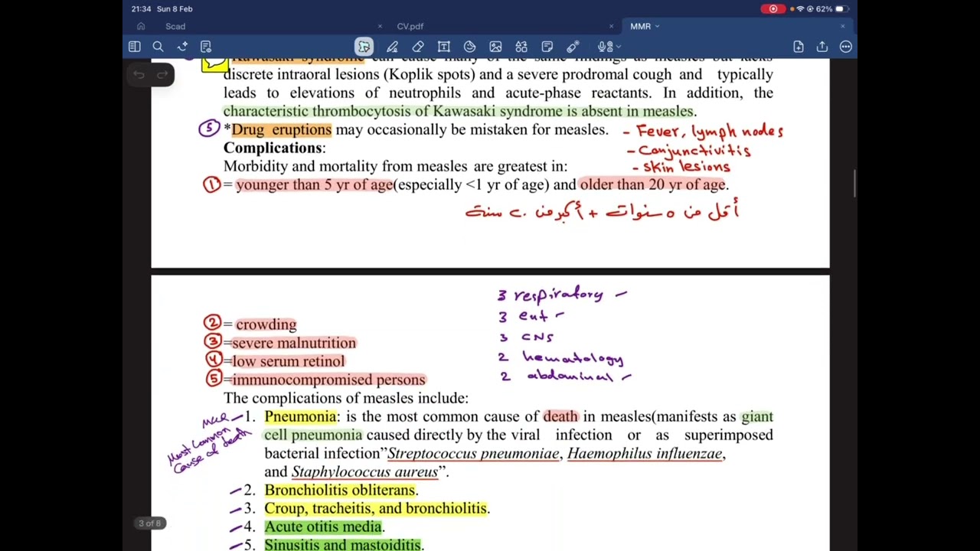Select the Lasso/shapes tool
The image size is (980, 551).
click(469, 47)
